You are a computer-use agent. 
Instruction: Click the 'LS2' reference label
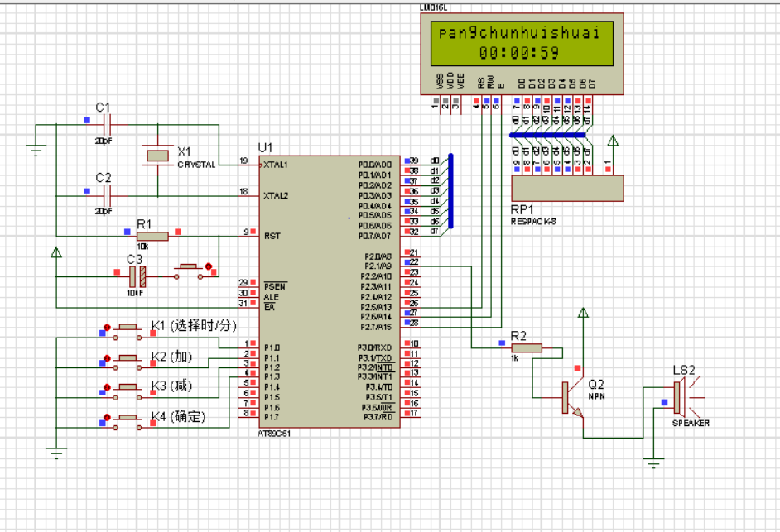683,370
